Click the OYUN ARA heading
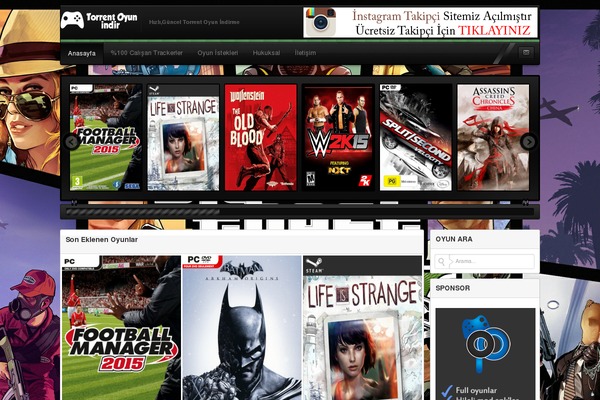 pyautogui.click(x=454, y=239)
